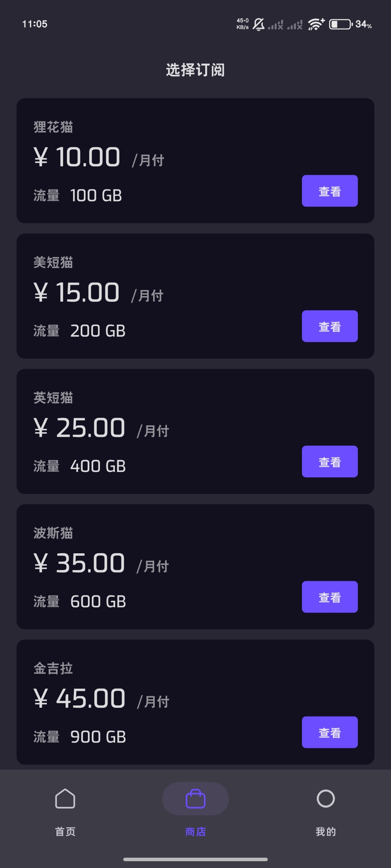Image resolution: width=391 pixels, height=868 pixels.
Task: Switch to the 我的 tab label
Action: (325, 831)
